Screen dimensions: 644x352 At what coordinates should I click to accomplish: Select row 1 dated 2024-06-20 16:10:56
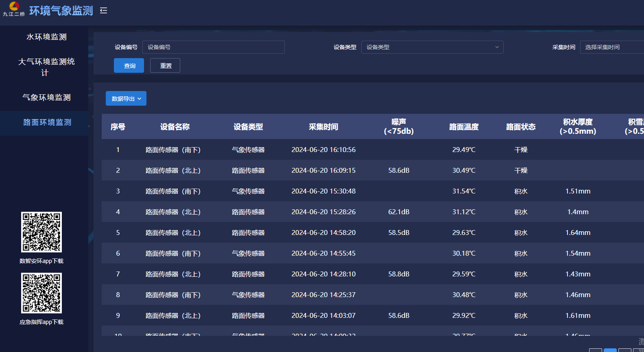click(323, 150)
